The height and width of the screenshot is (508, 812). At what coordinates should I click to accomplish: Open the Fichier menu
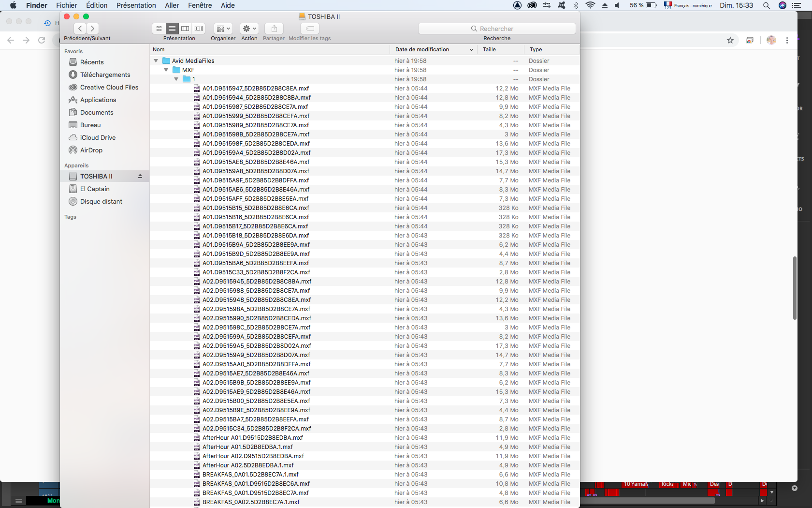(67, 5)
